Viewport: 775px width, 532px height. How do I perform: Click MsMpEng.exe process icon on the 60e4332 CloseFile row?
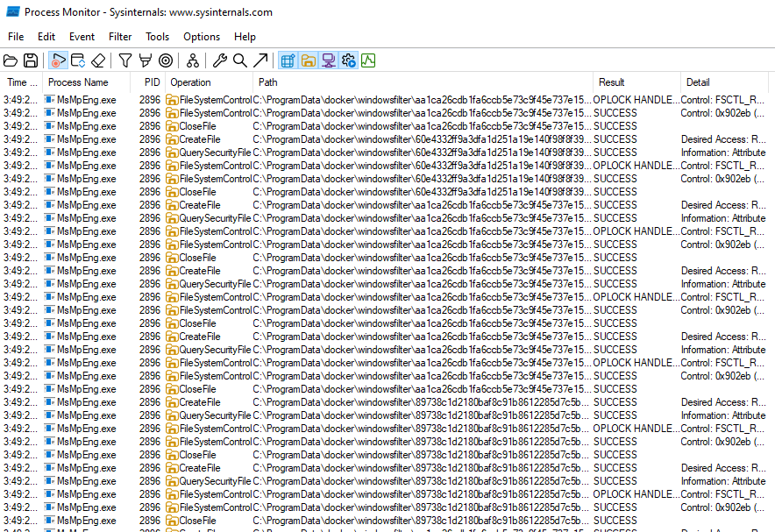(x=49, y=192)
